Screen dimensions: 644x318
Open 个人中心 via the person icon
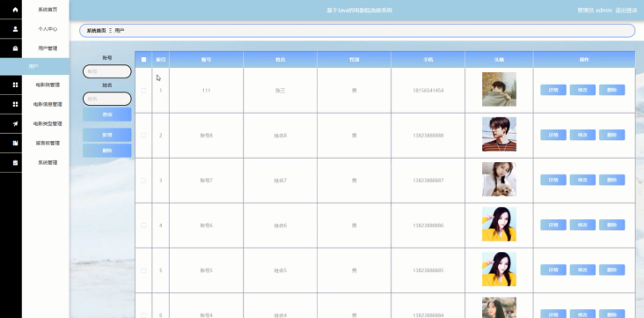click(15, 29)
